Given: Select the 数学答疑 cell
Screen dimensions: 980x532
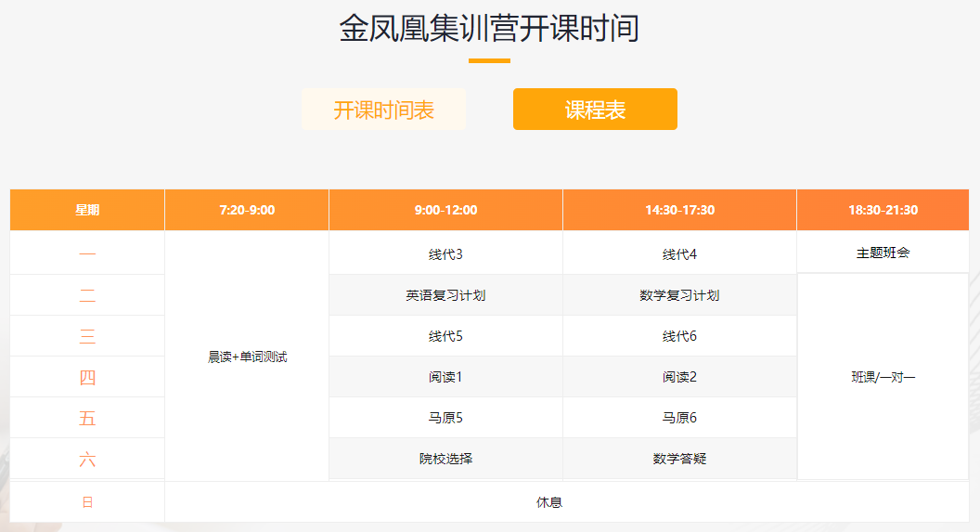Looking at the screenshot, I should (x=679, y=459).
